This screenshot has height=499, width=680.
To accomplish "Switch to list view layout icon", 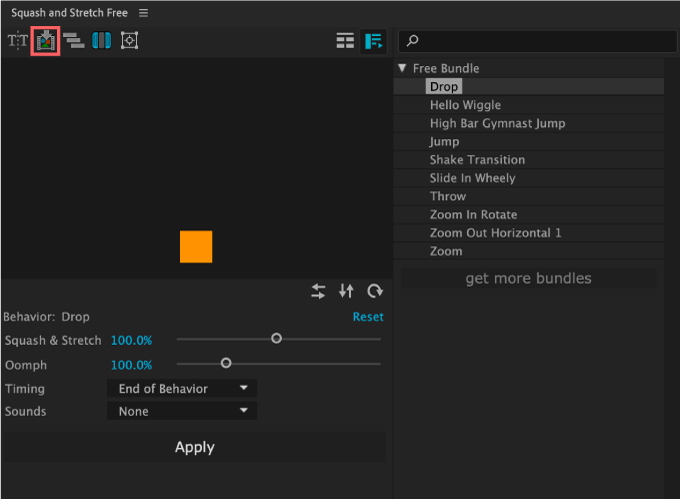I will (x=373, y=41).
